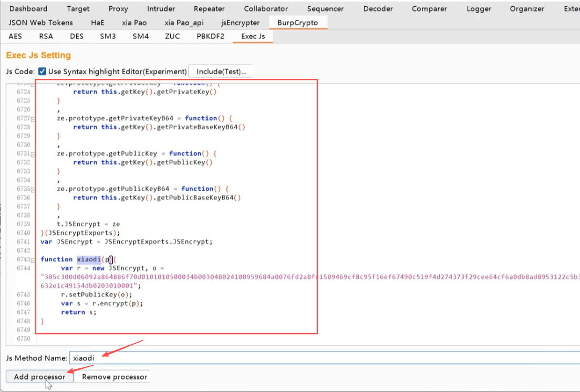580x392 pixels.
Task: Go to the Intruder tab
Action: [x=161, y=8]
